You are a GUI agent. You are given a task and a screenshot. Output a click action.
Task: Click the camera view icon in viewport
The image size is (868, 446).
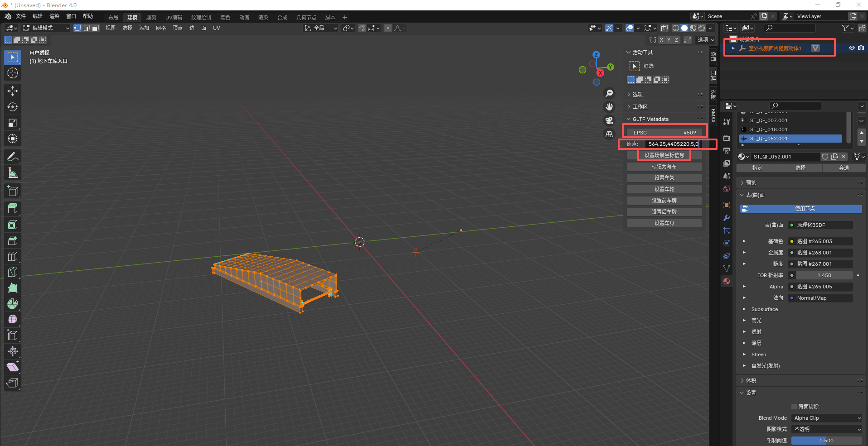(x=609, y=120)
